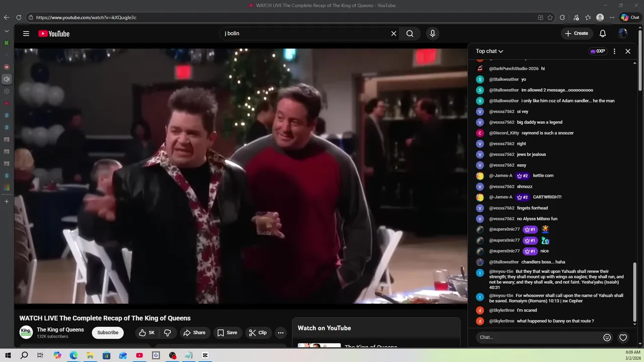
Task: Open the Windows Start menu
Action: tap(8, 355)
